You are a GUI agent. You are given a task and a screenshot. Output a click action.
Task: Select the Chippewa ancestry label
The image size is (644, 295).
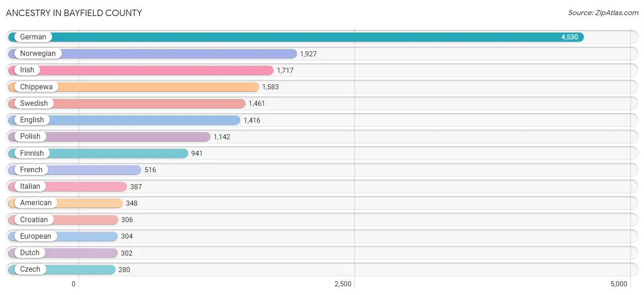[36, 87]
